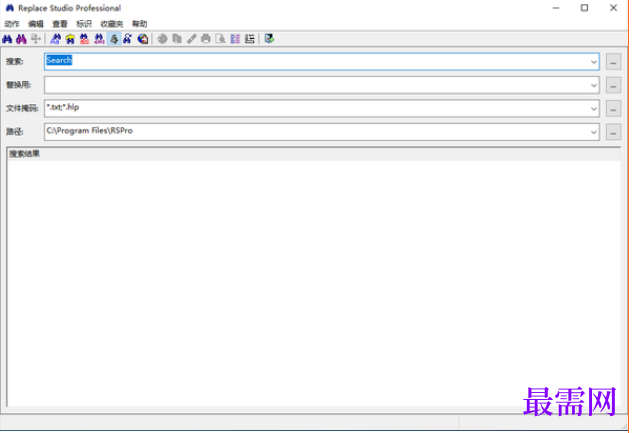Expand the 替换用 field dropdown arrow
The width and height of the screenshot is (635, 433).
click(x=593, y=85)
